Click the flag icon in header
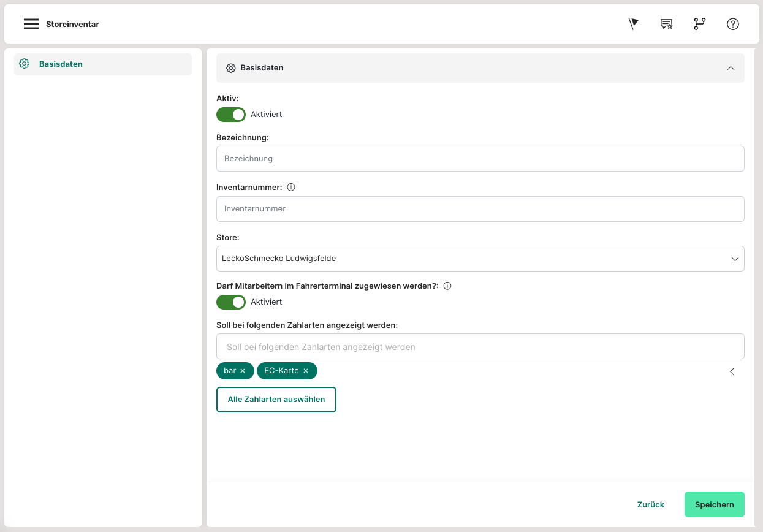This screenshot has width=763, height=532. 634,24
